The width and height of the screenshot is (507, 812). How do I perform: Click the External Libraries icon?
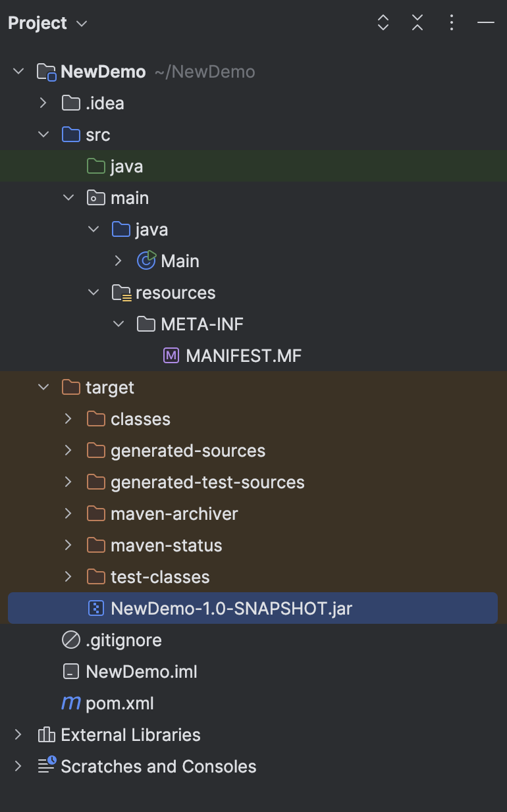[x=45, y=734]
